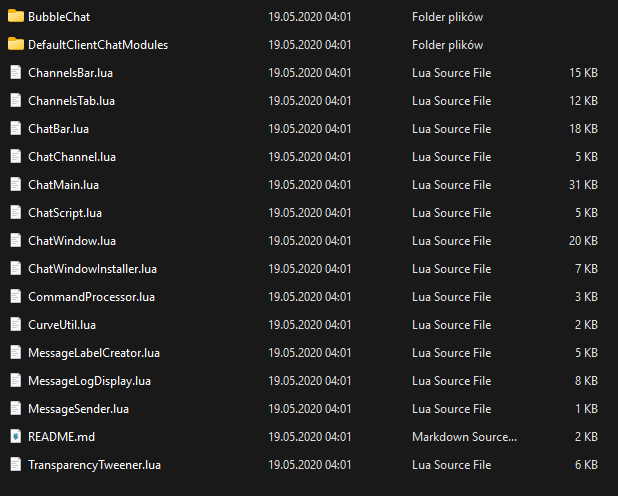Click the ChatMain.lua file icon

pyautogui.click(x=15, y=185)
